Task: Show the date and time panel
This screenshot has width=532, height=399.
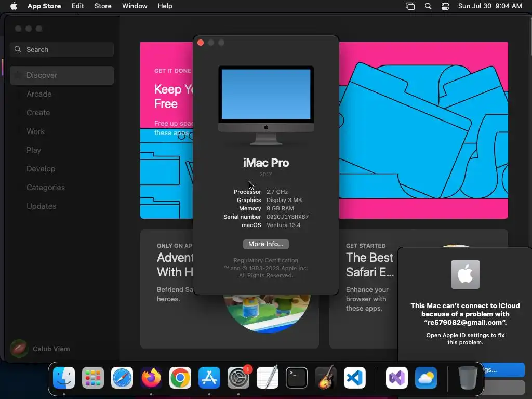Action: point(490,6)
